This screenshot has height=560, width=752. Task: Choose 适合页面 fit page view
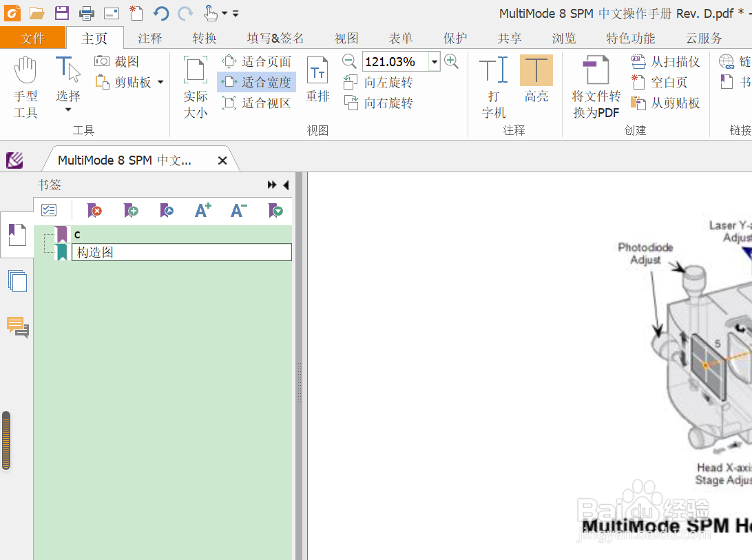257,61
